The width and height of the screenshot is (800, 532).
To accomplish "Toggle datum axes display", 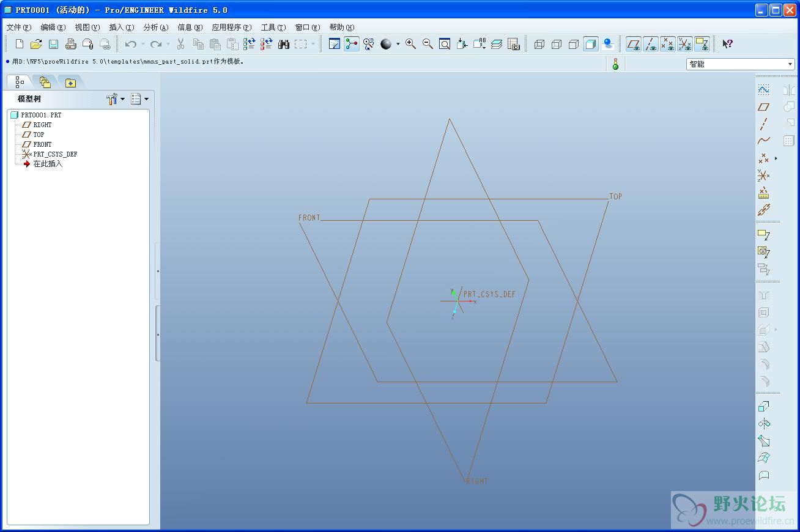I will (651, 44).
